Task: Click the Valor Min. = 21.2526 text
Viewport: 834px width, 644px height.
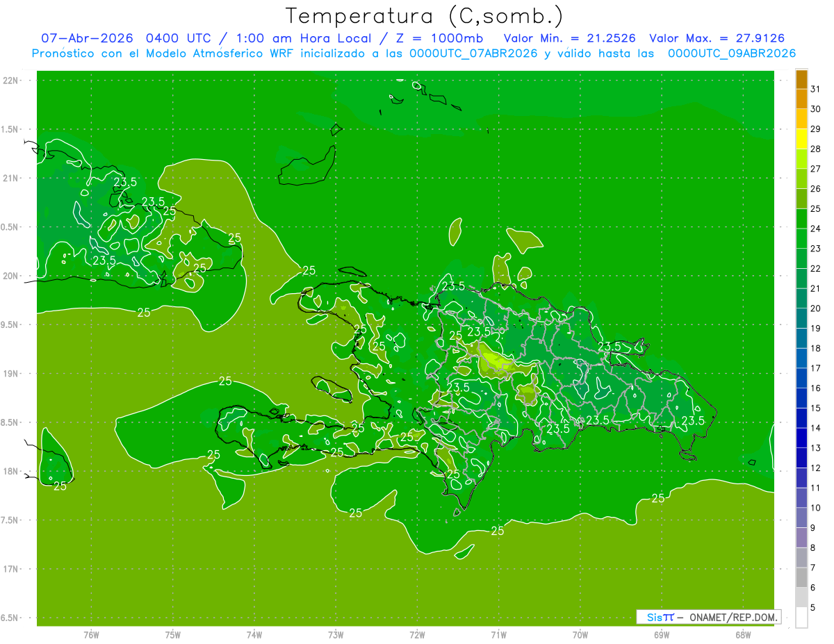Action: tap(569, 38)
